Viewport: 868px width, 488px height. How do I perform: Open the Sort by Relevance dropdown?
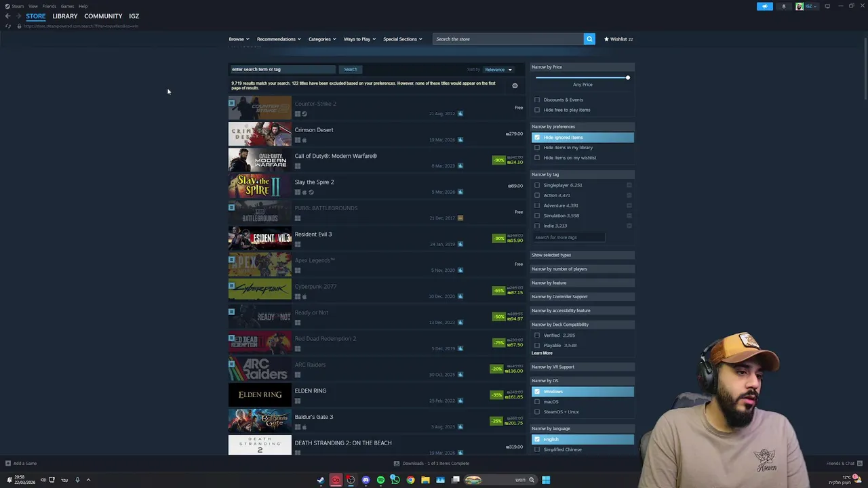(x=498, y=69)
